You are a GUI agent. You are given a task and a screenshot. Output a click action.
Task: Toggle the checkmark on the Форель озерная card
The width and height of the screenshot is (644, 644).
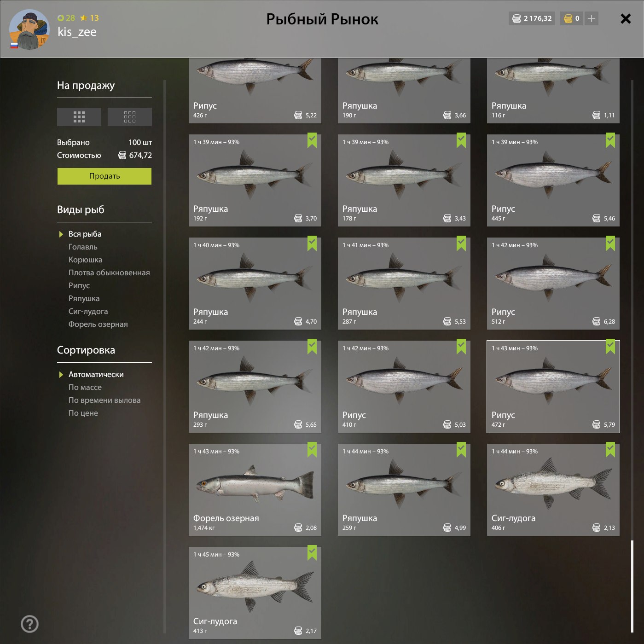tap(312, 450)
